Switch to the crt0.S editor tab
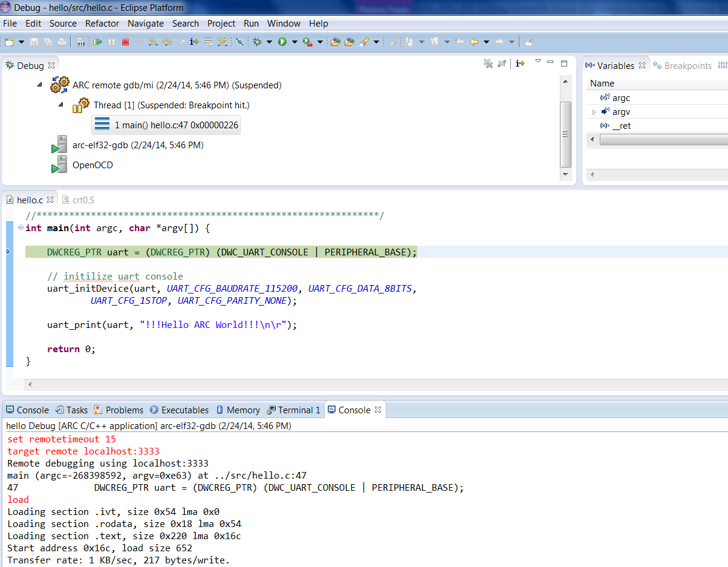This screenshot has width=728, height=567. point(79,200)
